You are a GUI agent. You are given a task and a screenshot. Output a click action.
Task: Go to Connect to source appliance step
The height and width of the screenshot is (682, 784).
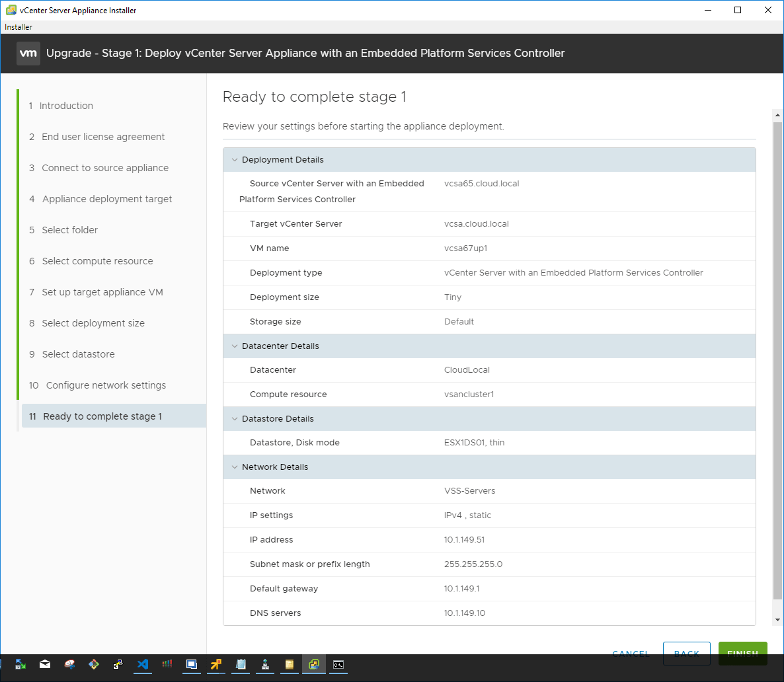[x=98, y=167]
